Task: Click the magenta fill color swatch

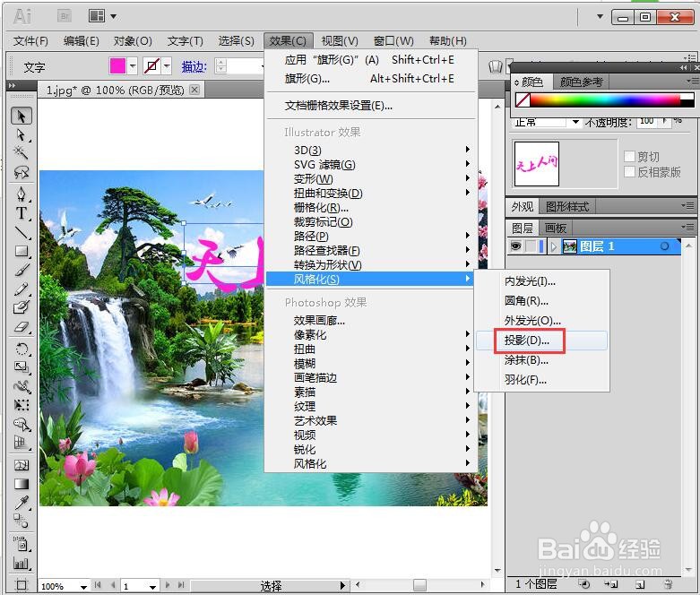Action: click(117, 66)
